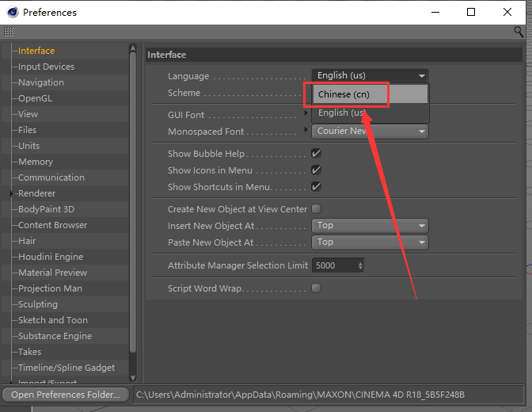The image size is (532, 412).
Task: Open the Monospaced Font Courier New dropdown
Action: [370, 132]
